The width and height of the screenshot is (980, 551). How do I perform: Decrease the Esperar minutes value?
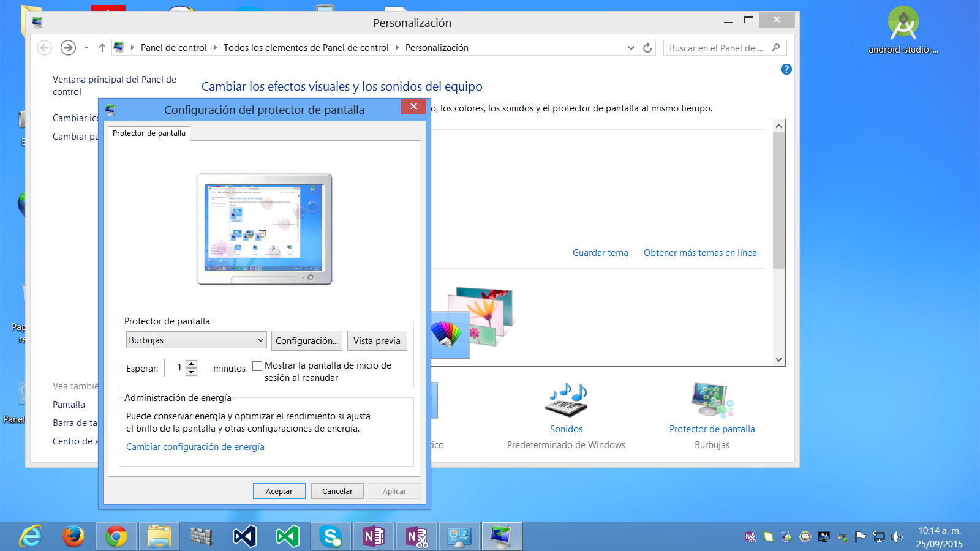click(x=192, y=372)
